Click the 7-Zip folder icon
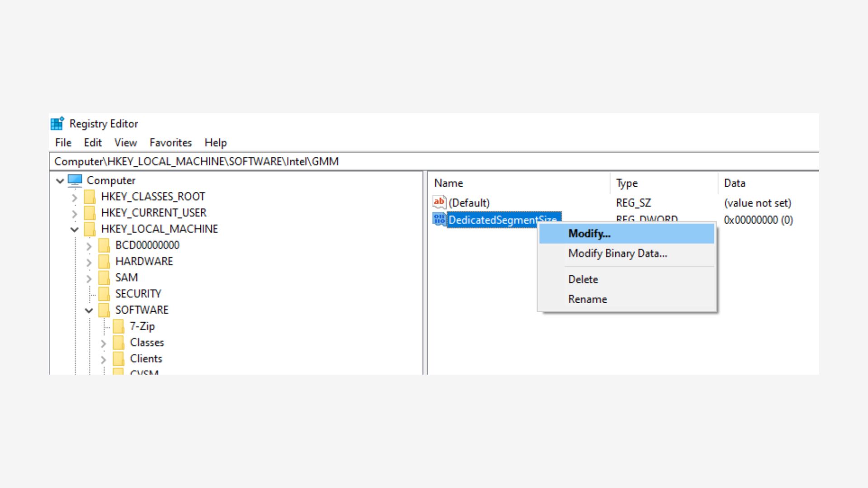Screen dimensions: 868x488 tap(118, 326)
